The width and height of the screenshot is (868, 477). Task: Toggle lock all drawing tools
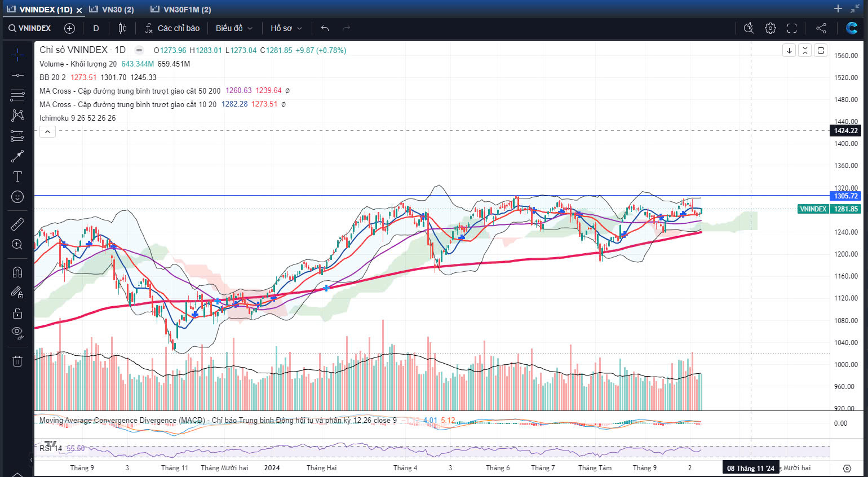17,313
